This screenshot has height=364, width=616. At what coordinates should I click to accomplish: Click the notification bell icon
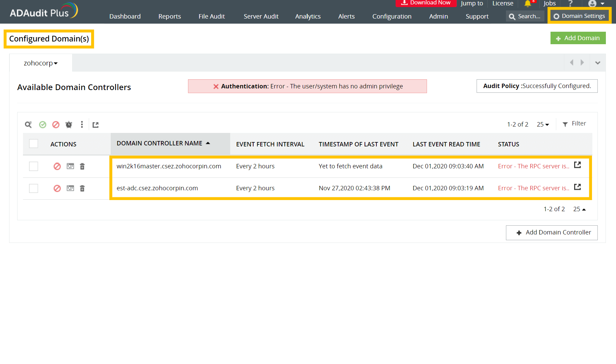click(528, 4)
